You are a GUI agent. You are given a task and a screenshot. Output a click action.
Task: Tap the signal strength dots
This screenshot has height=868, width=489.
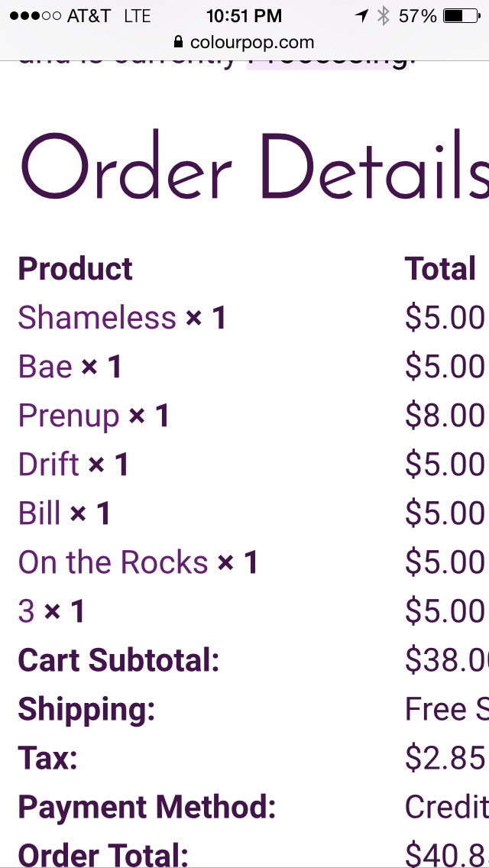pos(35,16)
